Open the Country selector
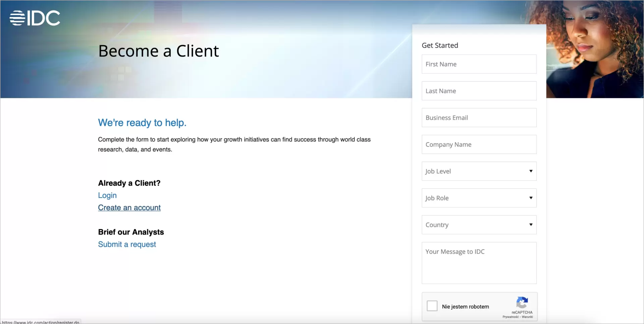Image resolution: width=644 pixels, height=324 pixels. coord(479,225)
